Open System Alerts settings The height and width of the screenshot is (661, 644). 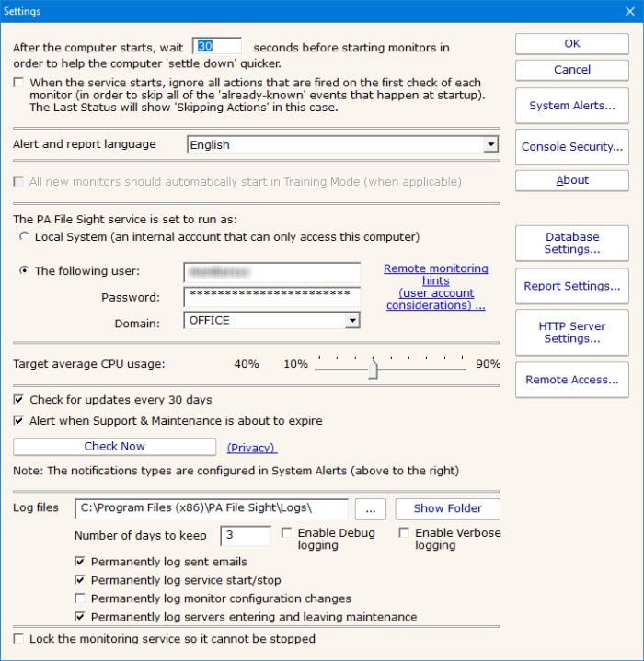571,106
